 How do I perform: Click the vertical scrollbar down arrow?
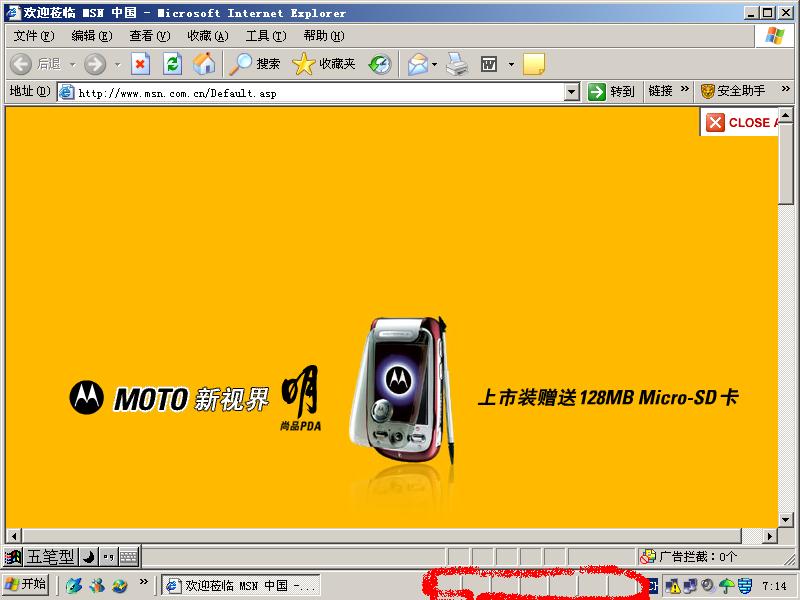pos(786,520)
